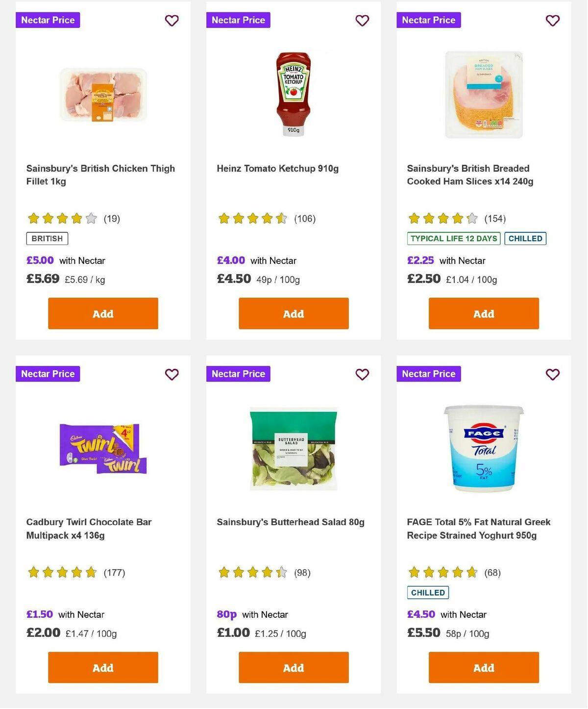The width and height of the screenshot is (588, 709).
Task: Add Cadbury Twirl multipack to basket
Action: (x=102, y=667)
